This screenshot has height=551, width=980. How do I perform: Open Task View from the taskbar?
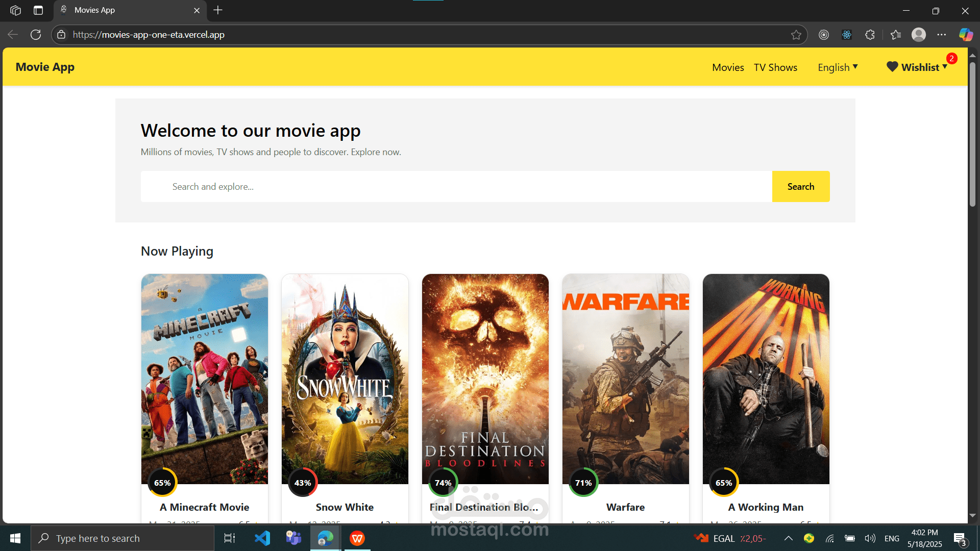coord(229,538)
